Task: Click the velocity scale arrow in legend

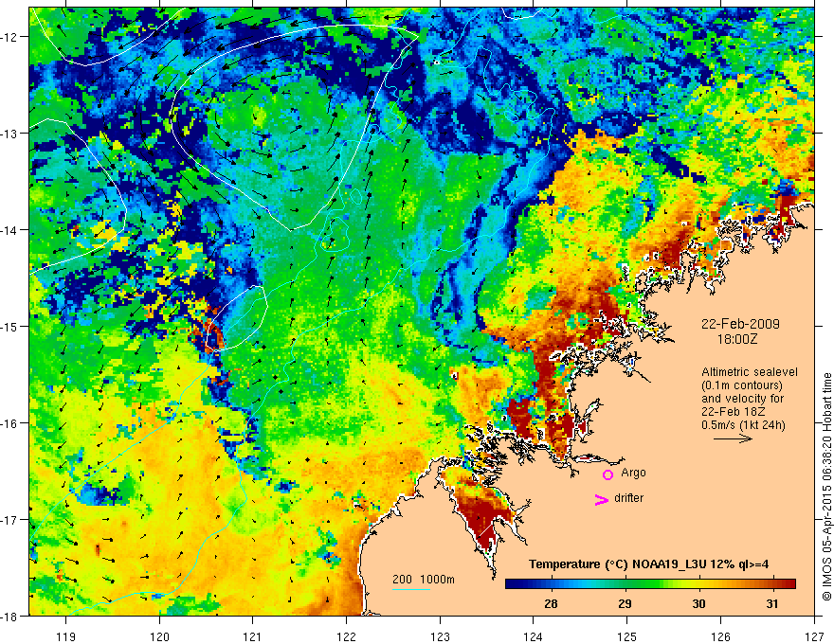Action: pos(733,438)
